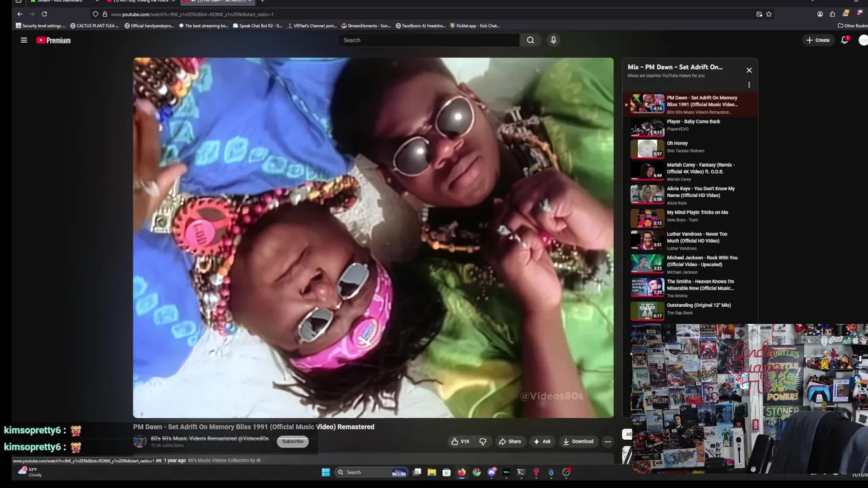Switch to 'Rich Guy Trolling the Police' tab
Viewport: 868px width, 488px height.
pos(141,1)
